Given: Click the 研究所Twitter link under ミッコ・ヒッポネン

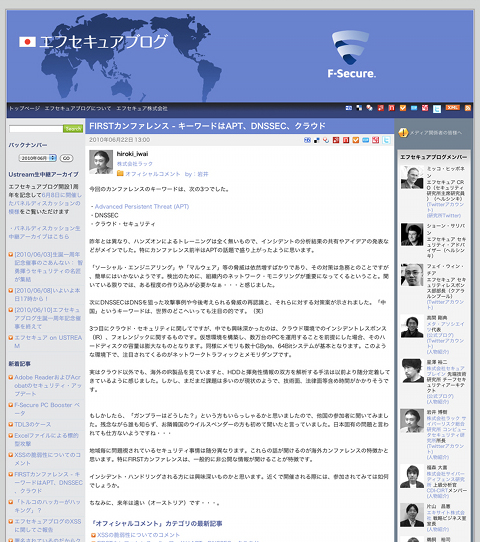Looking at the screenshot, I should coord(444,215).
